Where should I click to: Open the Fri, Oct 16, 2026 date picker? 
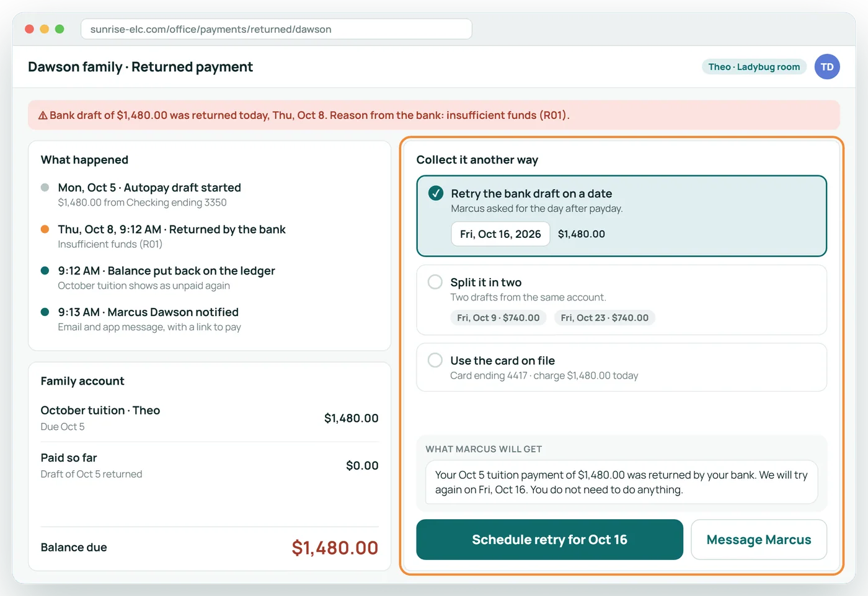[500, 234]
